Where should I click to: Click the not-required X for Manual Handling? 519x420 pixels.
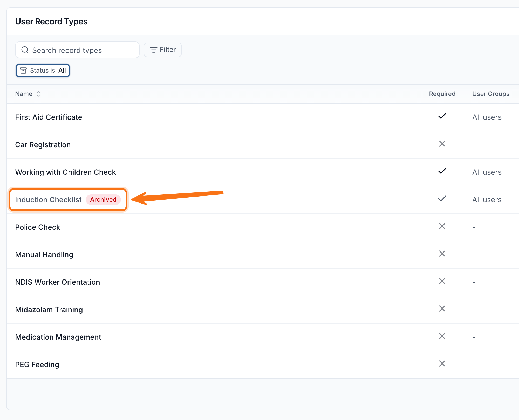coord(442,254)
